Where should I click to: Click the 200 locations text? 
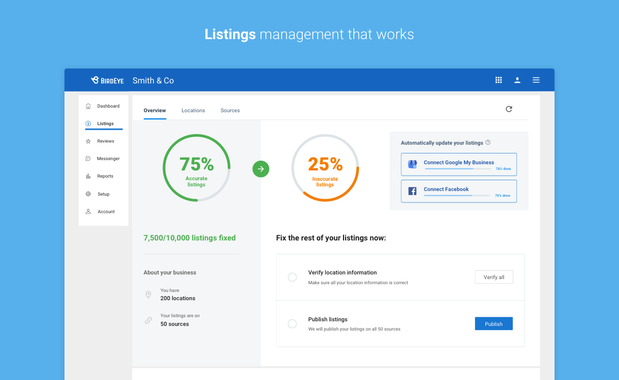click(178, 298)
